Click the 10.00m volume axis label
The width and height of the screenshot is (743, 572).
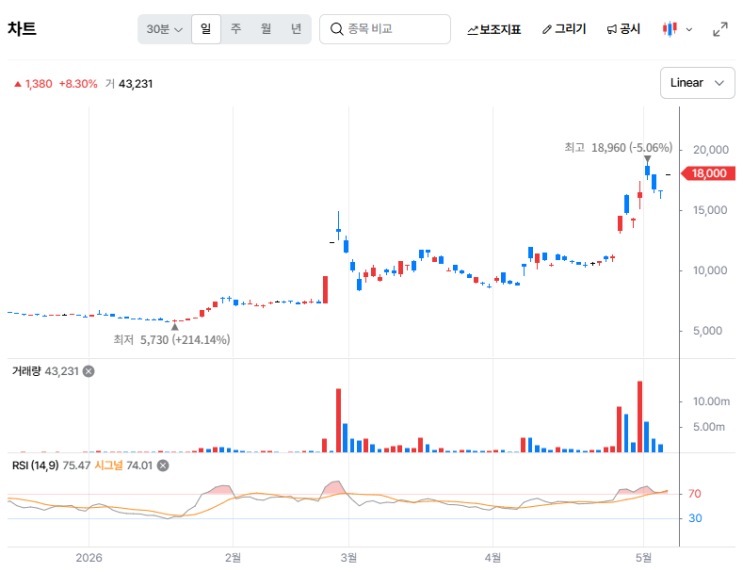click(x=711, y=401)
